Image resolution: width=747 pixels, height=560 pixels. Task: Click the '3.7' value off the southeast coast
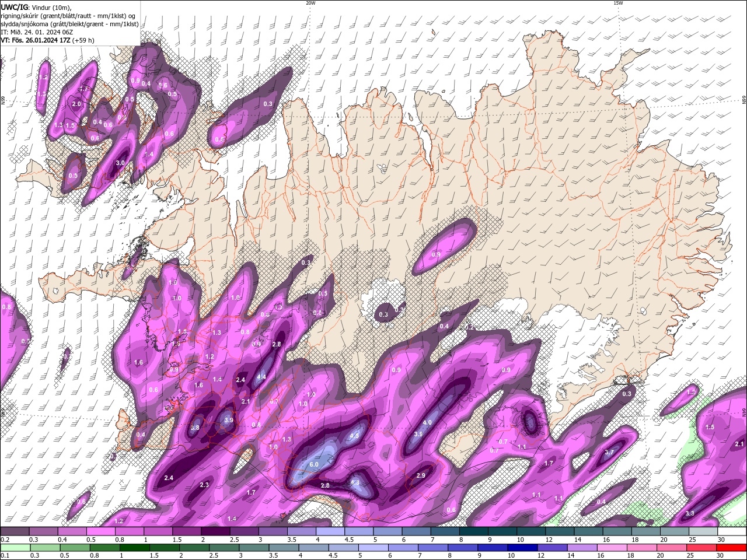coord(609,452)
